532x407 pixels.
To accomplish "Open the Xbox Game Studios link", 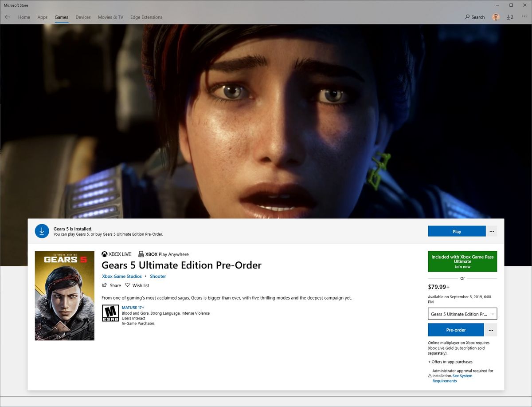I will [x=122, y=276].
